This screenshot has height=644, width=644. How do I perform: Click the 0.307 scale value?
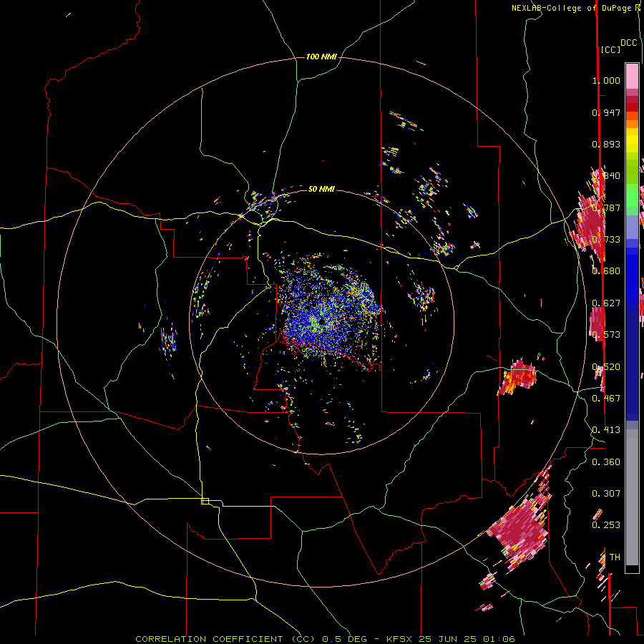pos(606,494)
